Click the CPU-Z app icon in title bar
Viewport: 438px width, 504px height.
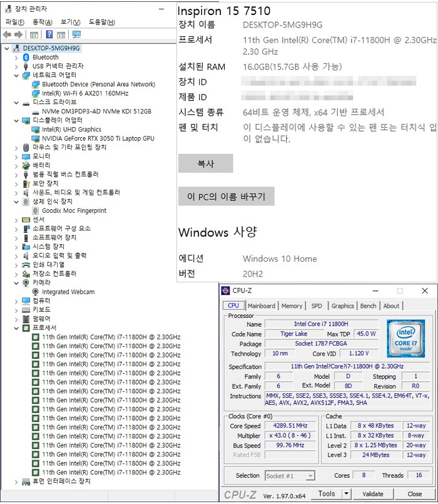pos(226,291)
